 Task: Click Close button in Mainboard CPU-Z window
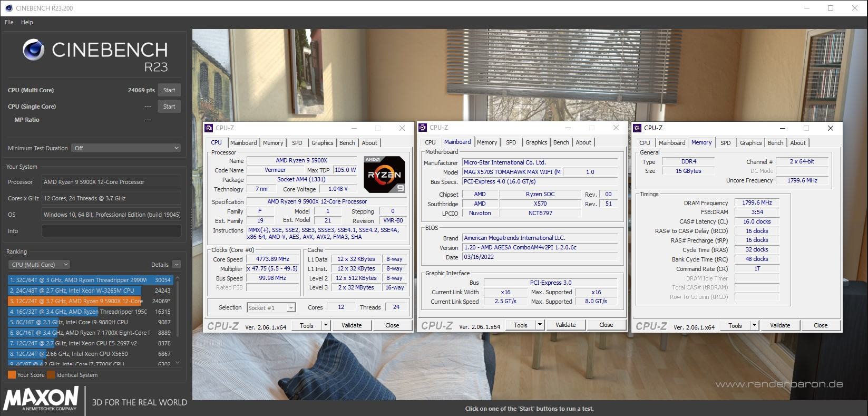click(606, 325)
